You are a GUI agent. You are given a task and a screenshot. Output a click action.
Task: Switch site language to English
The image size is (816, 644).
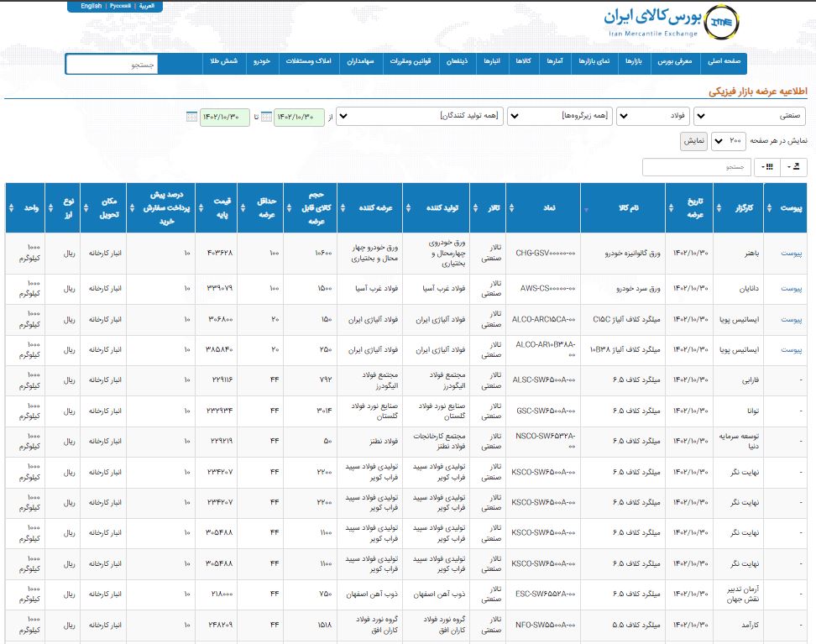tap(91, 6)
